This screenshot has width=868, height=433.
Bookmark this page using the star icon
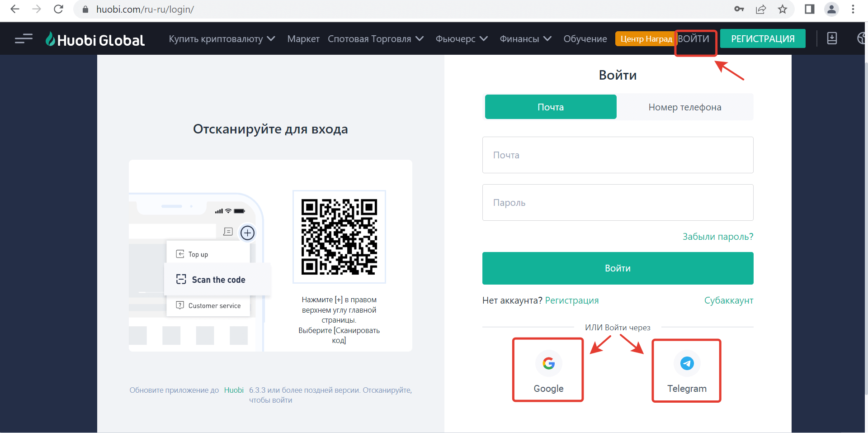point(783,9)
